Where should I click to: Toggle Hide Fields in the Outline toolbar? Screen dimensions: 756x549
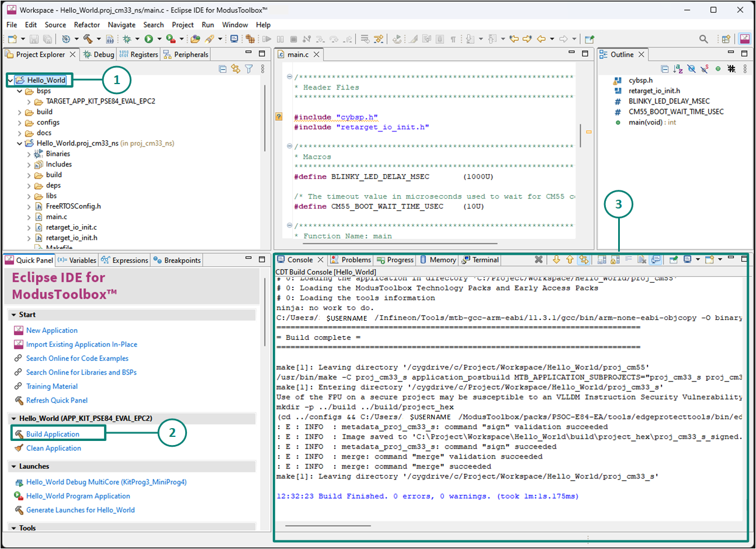pos(691,69)
